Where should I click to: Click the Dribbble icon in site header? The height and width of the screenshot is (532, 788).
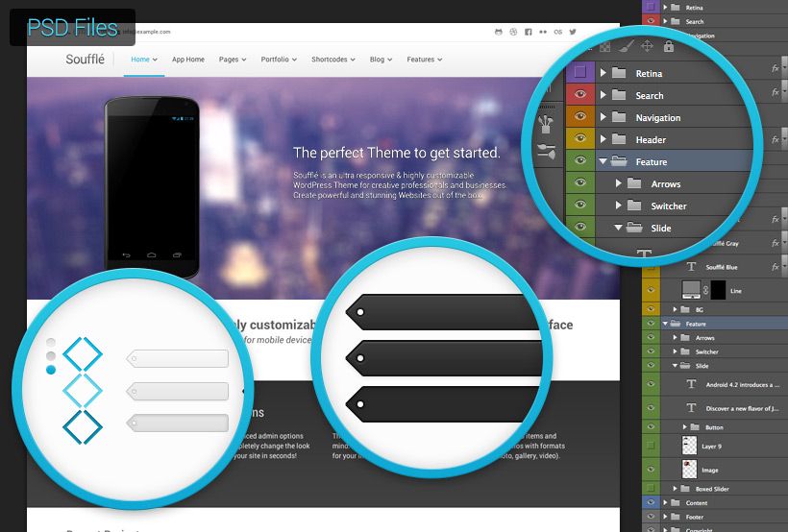point(513,32)
